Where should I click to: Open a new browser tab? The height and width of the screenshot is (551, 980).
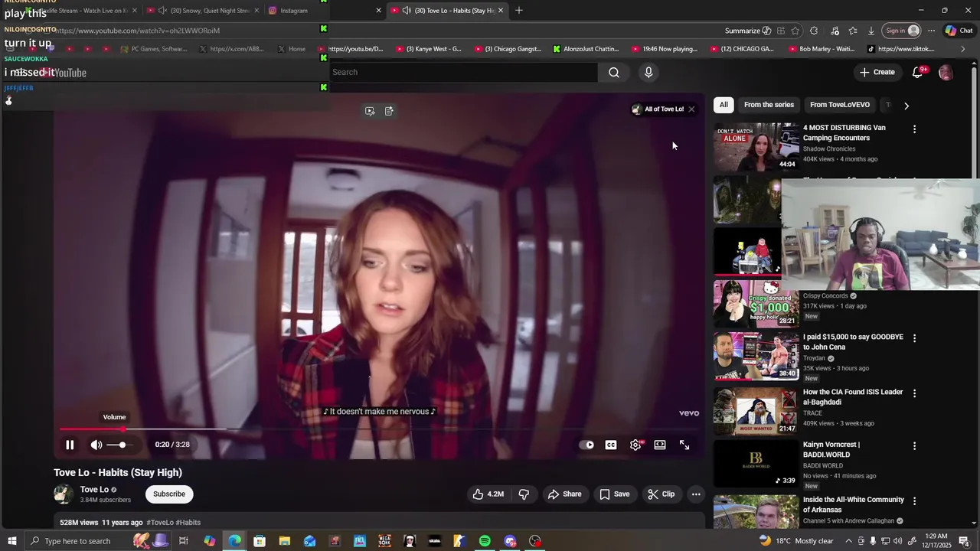pos(519,11)
